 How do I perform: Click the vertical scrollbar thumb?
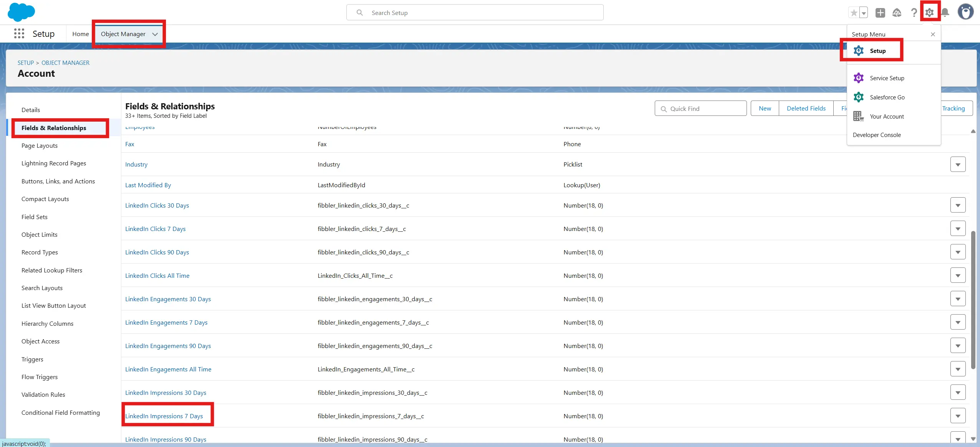tap(973, 299)
